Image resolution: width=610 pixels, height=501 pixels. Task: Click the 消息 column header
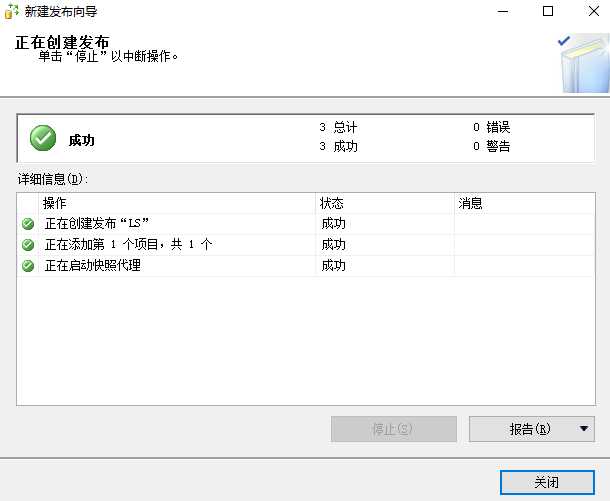524,203
